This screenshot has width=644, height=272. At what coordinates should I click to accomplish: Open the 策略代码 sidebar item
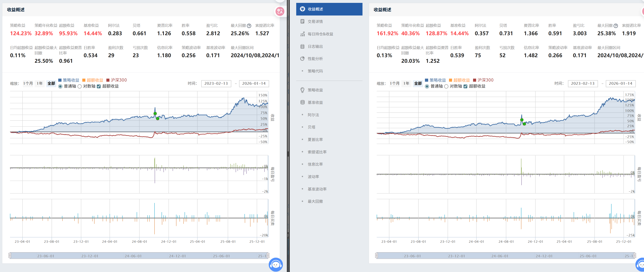coord(315,71)
